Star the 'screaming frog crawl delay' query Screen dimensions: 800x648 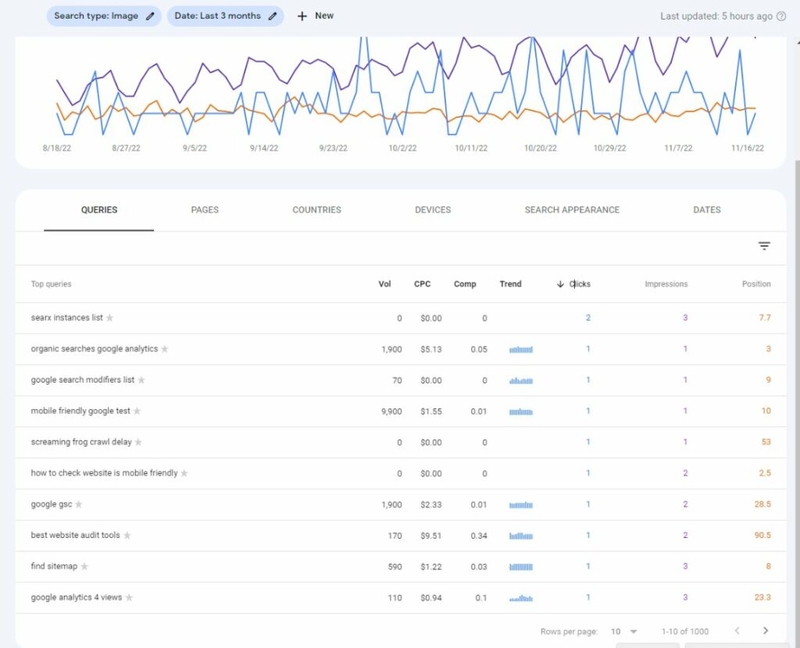click(x=138, y=442)
